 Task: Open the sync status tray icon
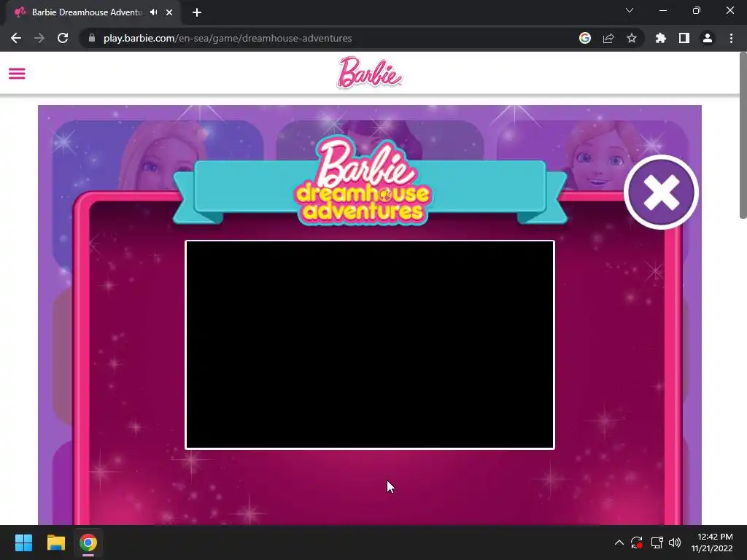point(636,542)
